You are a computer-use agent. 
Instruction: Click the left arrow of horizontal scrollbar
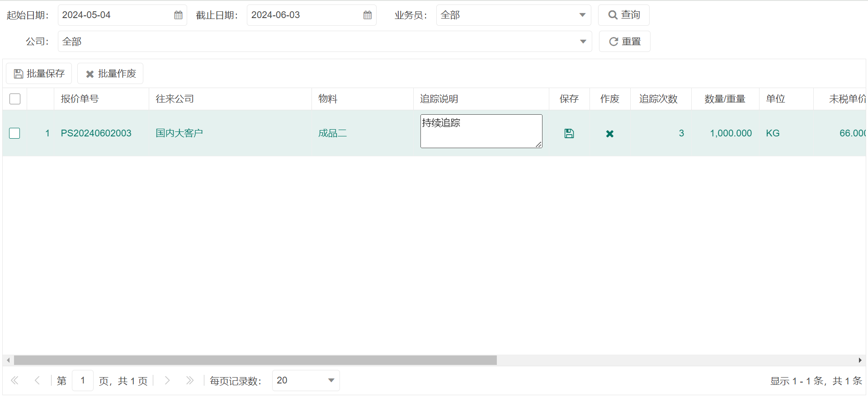(x=8, y=360)
